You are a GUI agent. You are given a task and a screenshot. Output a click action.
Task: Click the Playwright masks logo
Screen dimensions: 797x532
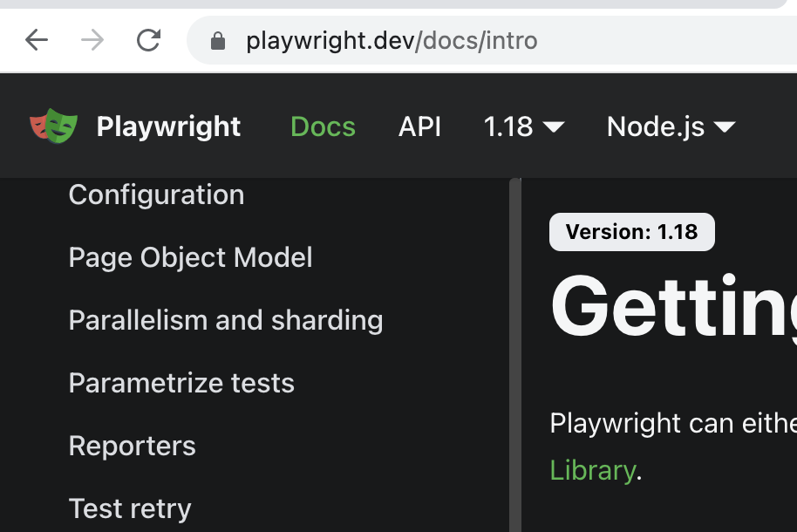click(x=52, y=126)
